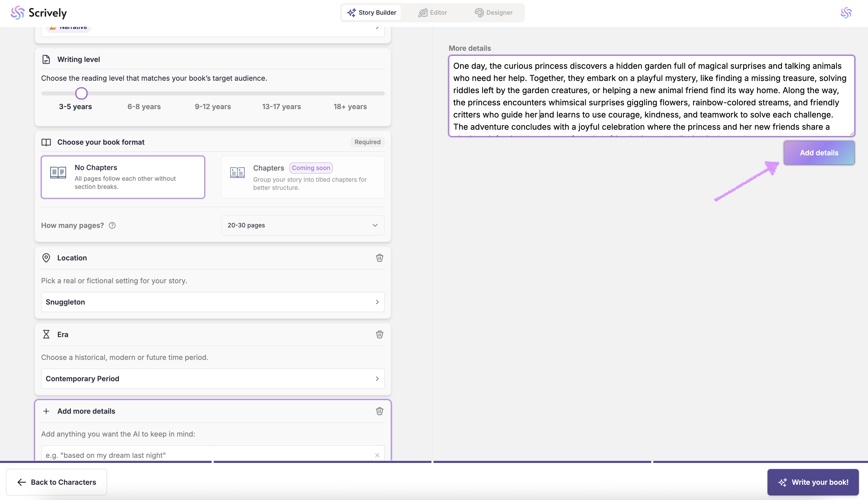
Task: Click the writing level slider handle
Action: coord(81,93)
